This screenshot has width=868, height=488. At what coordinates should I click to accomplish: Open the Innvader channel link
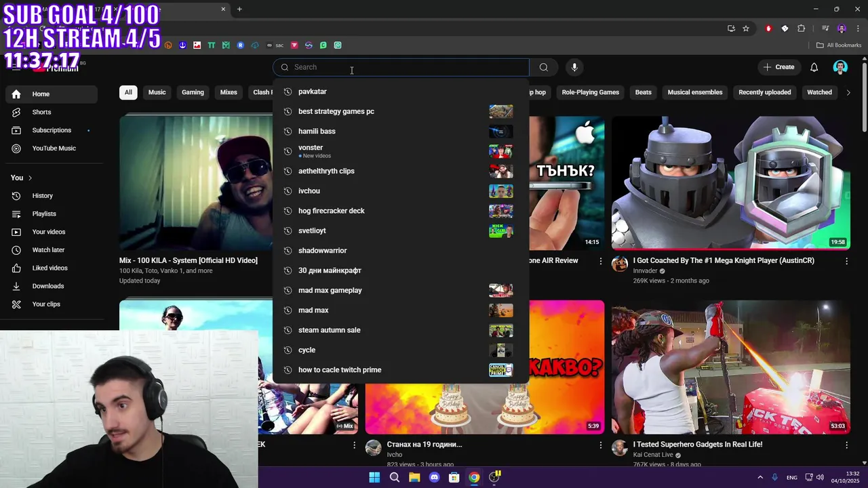click(x=645, y=271)
